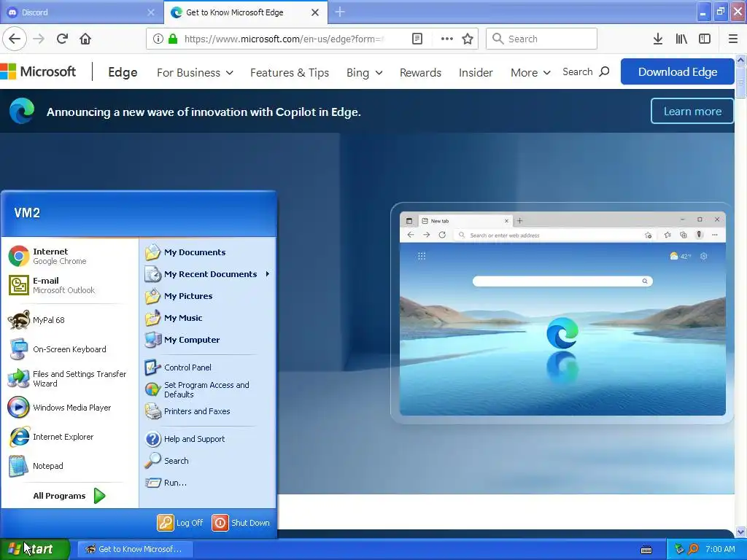Click the tray magnifier icon
Viewport: 747px width, 560px height.
click(x=693, y=549)
